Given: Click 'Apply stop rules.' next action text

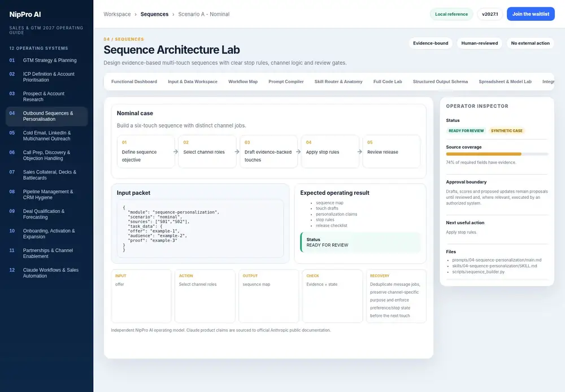Looking at the screenshot, I should (x=462, y=232).
